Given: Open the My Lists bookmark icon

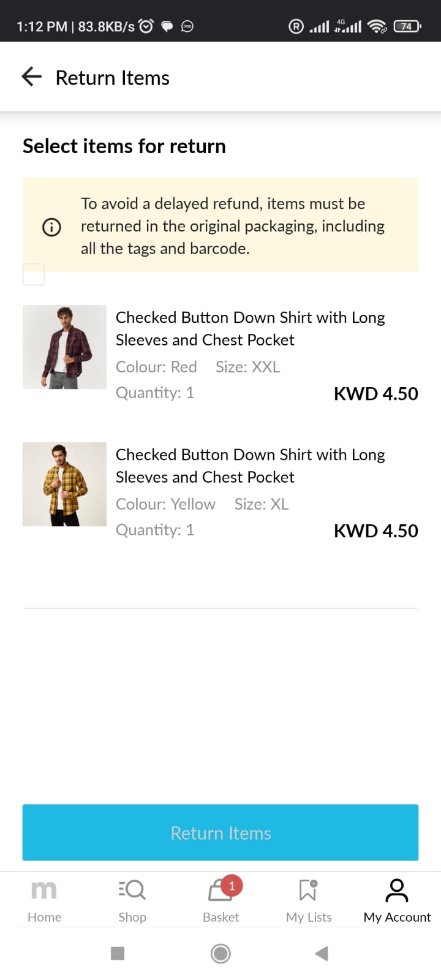Looking at the screenshot, I should click(308, 890).
